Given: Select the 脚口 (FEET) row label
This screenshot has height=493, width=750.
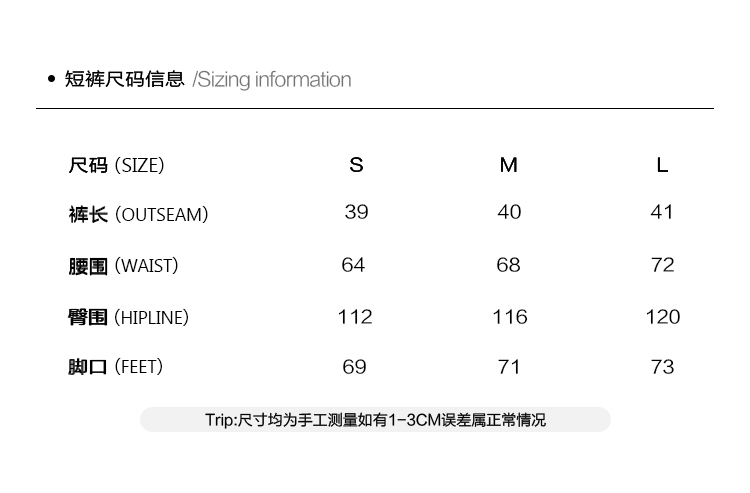Looking at the screenshot, I should 115,367.
